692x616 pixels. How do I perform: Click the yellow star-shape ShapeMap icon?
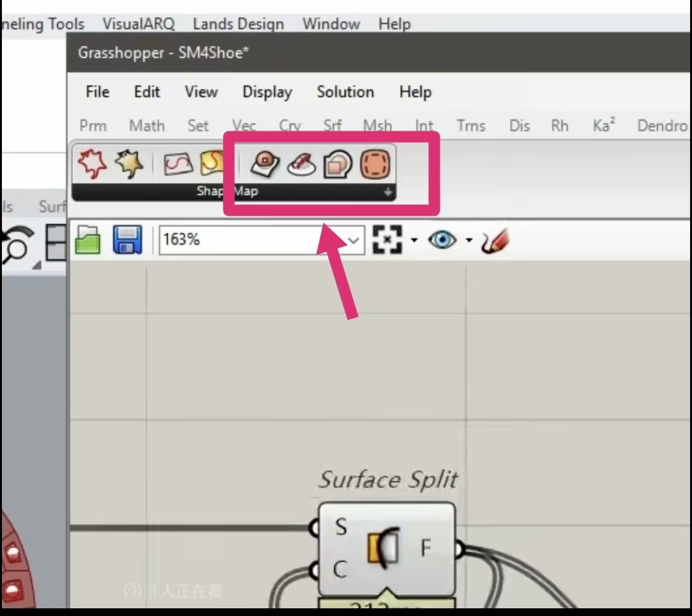click(130, 164)
